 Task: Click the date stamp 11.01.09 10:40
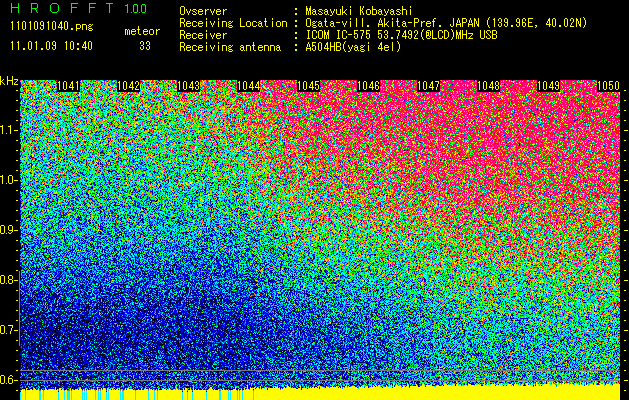coord(51,46)
